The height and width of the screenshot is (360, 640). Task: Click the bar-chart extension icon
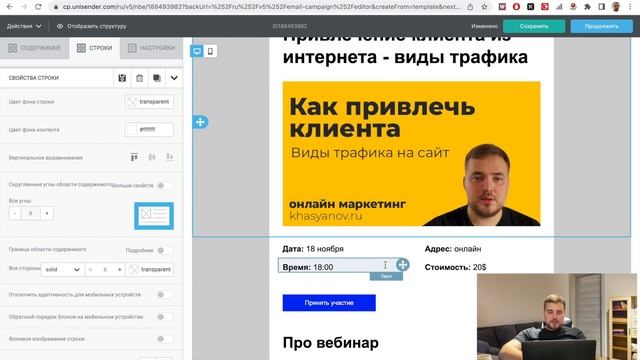[559, 7]
